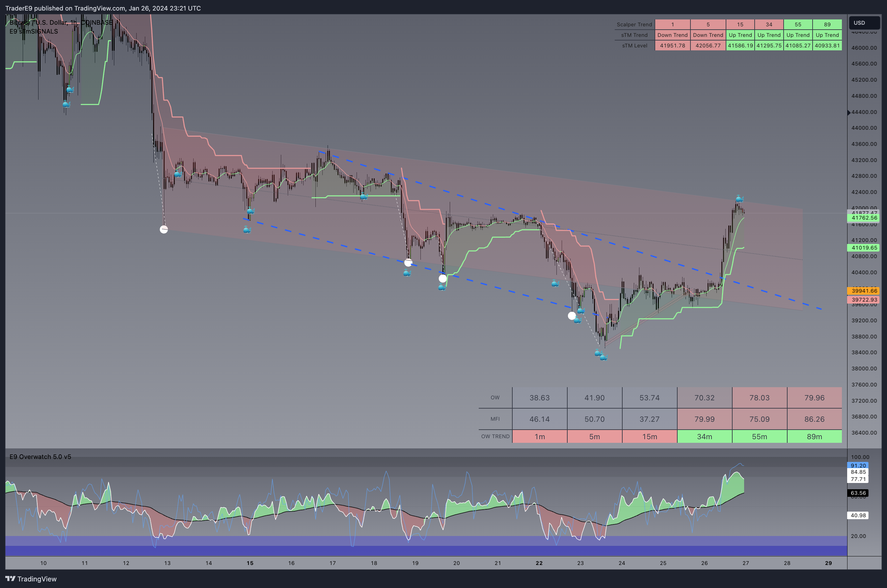The width and height of the screenshot is (887, 588).
Task: Click Scalper Trend column header 89
Action: [827, 24]
